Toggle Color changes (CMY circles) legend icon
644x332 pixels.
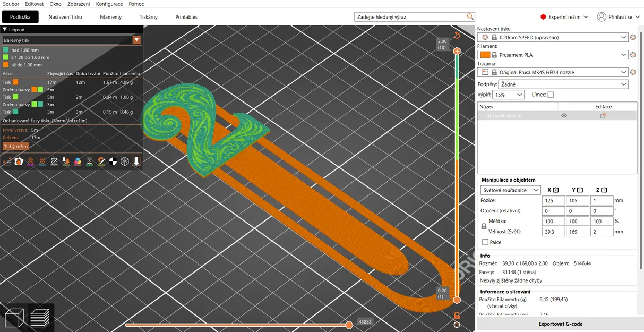(78, 161)
